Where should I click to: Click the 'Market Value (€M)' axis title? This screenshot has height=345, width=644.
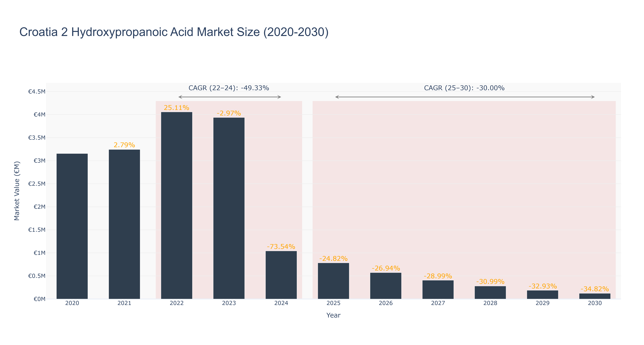click(17, 191)
